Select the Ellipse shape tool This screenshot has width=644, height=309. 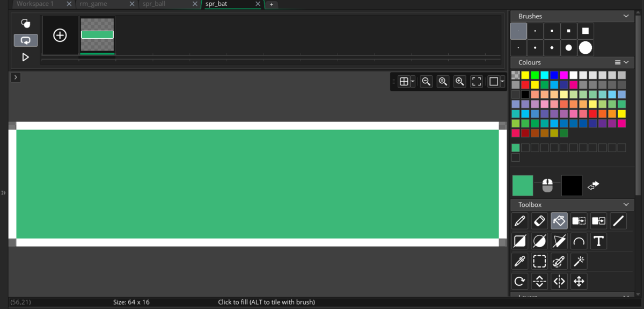coord(539,241)
